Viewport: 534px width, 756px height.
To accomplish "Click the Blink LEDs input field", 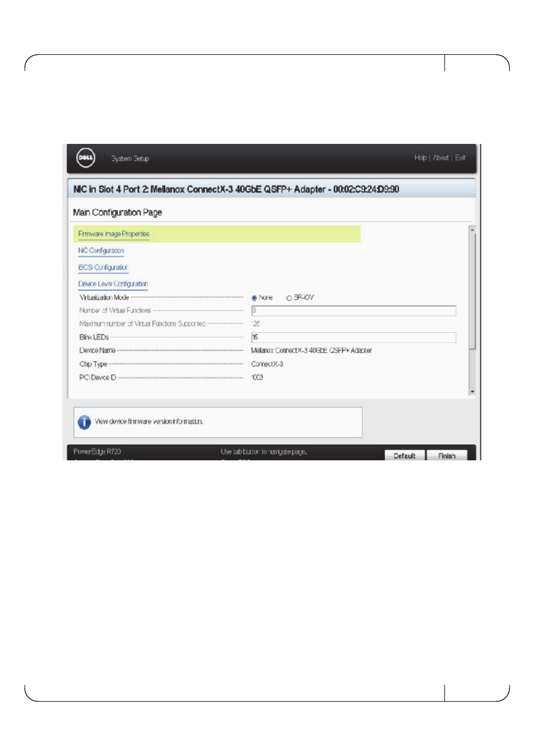I will point(353,337).
